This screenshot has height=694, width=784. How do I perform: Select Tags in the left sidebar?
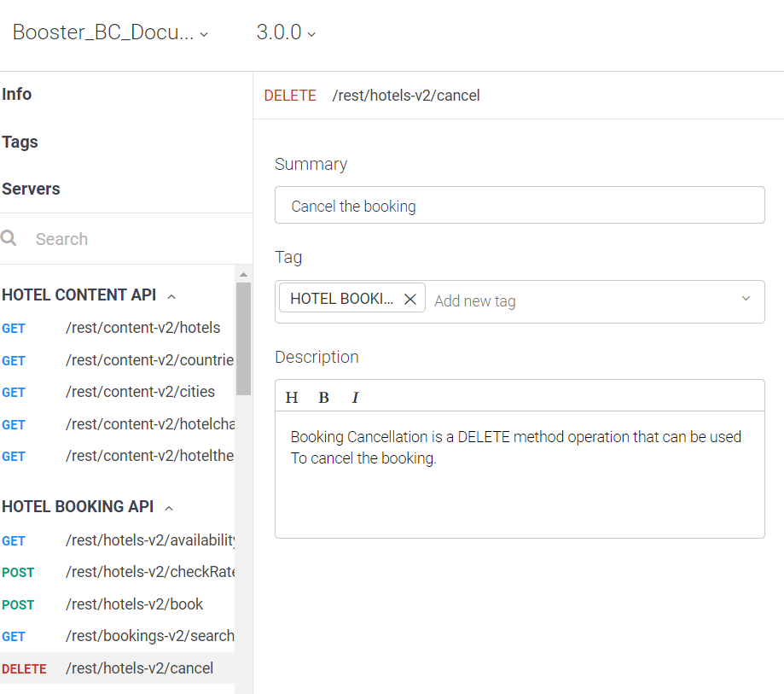click(20, 142)
